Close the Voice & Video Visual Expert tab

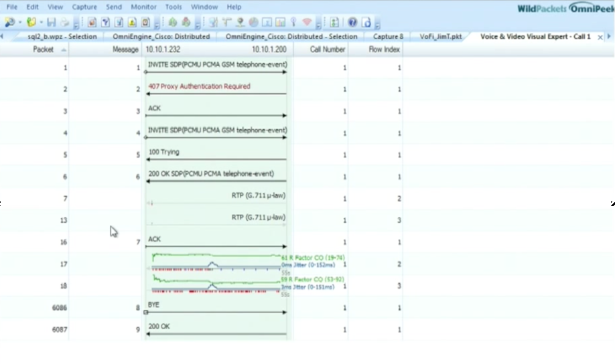click(x=600, y=37)
